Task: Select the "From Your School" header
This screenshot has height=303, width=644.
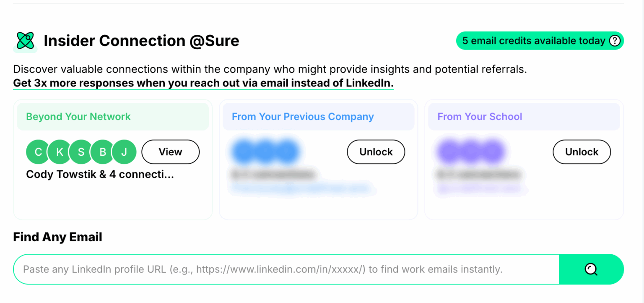Action: [480, 117]
